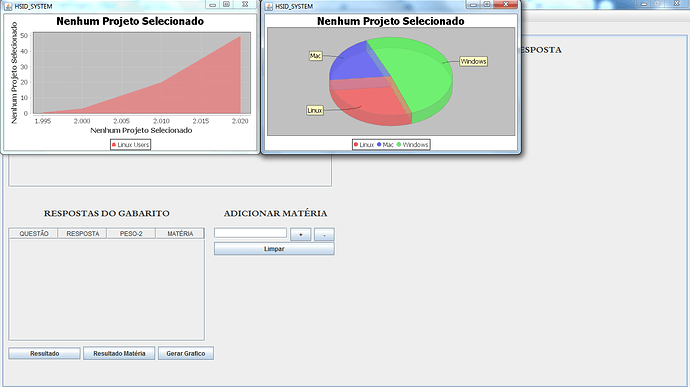Select the Linux pie slice label
The image size is (690, 387).
pyautogui.click(x=315, y=110)
